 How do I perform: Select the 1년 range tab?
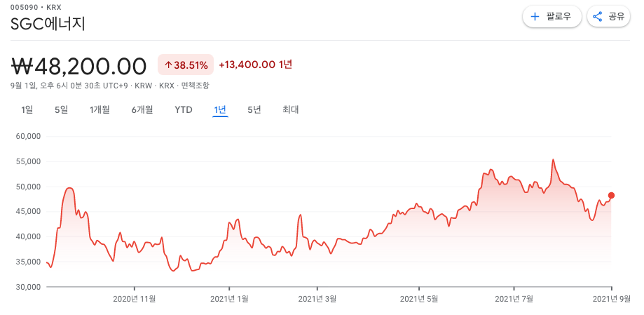(220, 110)
